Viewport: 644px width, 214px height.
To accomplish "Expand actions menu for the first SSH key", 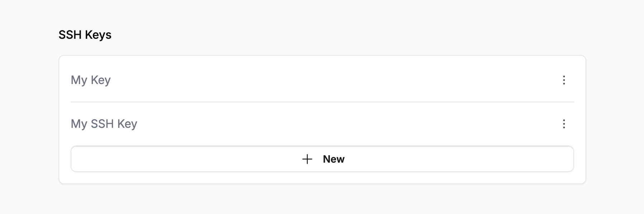I will coord(564,80).
